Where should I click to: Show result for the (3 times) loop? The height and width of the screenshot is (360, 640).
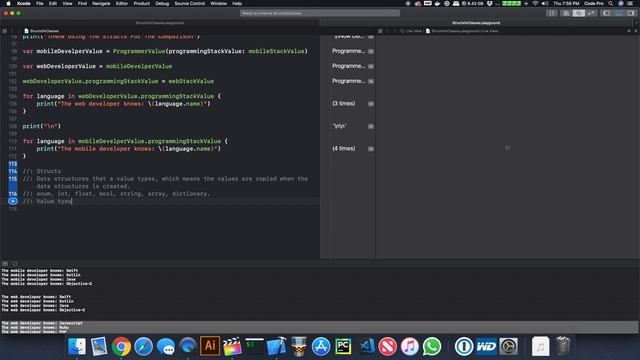coord(371,104)
